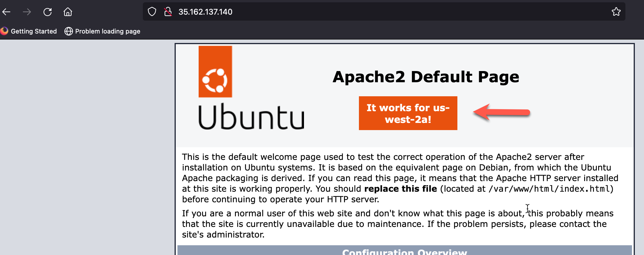Show insecure connection padlock info
Image resolution: width=644 pixels, height=255 pixels.
168,12
